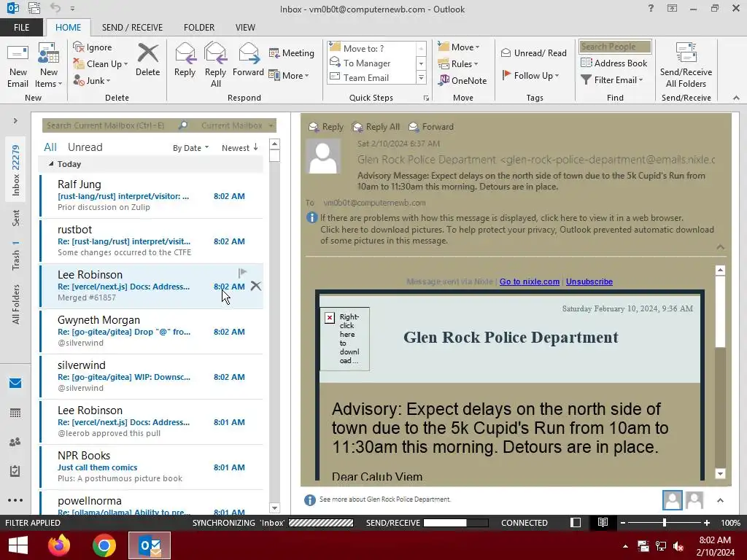Image resolution: width=747 pixels, height=560 pixels.
Task: Open the Clean Up dropdown
Action: click(101, 64)
